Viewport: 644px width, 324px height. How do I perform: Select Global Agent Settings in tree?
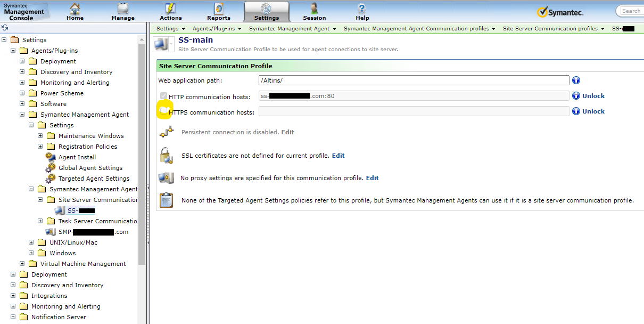[90, 168]
